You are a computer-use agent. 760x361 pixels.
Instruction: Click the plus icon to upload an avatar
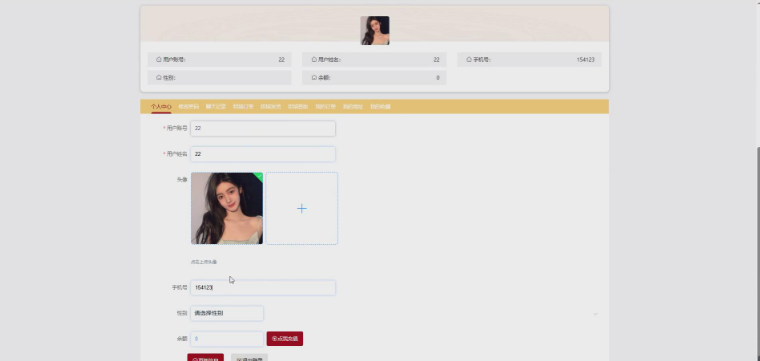pyautogui.click(x=301, y=208)
